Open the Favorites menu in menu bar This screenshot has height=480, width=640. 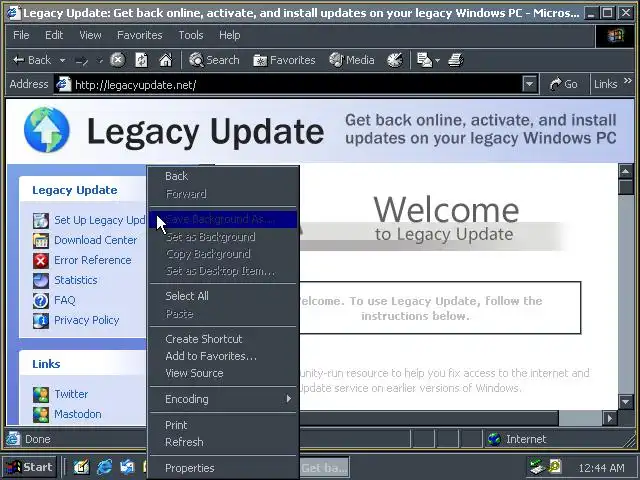[x=140, y=35]
